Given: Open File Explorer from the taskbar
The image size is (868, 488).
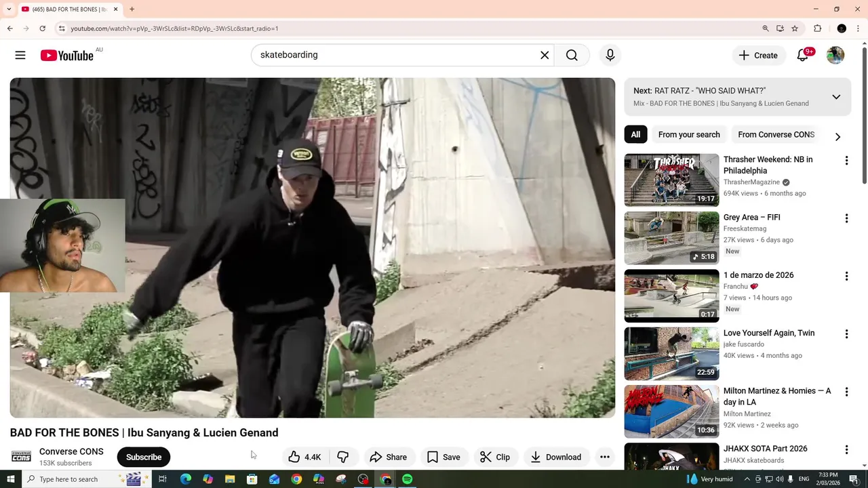Looking at the screenshot, I should point(230,479).
